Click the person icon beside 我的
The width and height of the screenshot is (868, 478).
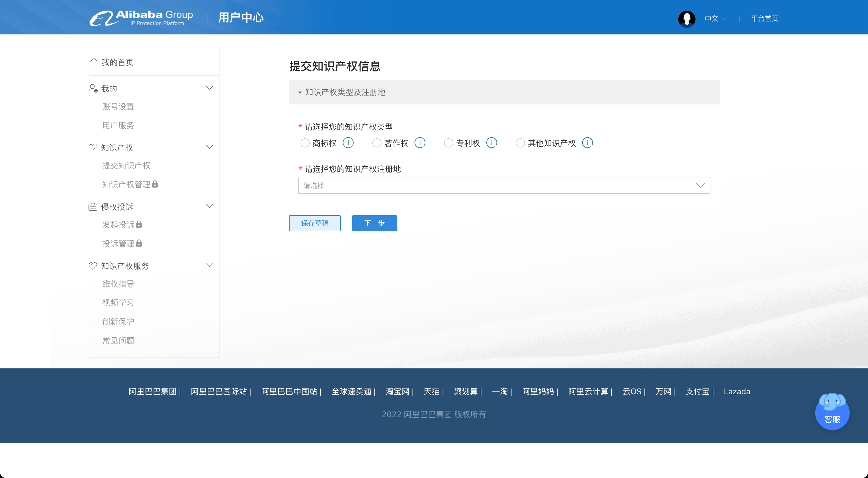coord(93,88)
